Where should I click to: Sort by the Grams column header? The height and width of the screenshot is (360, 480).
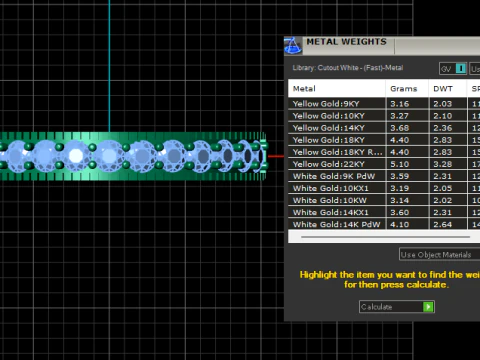click(x=407, y=89)
